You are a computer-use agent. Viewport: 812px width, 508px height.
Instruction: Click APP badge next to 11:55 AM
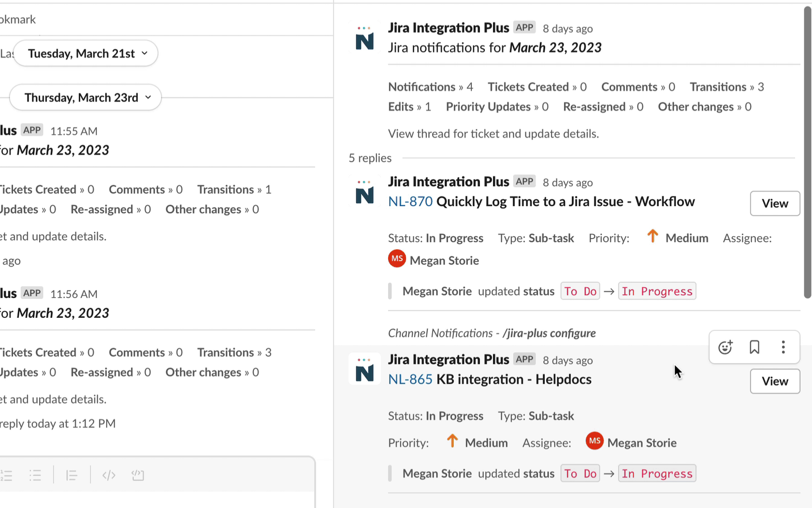(32, 130)
